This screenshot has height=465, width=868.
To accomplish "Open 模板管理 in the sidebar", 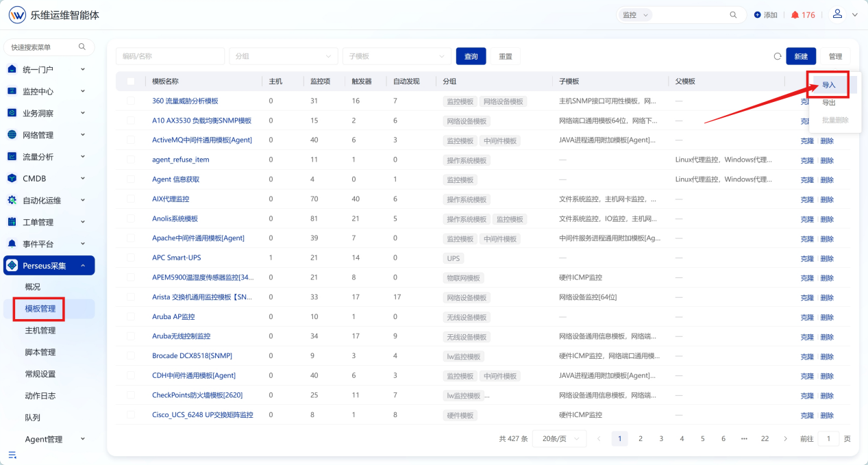I will pos(40,309).
